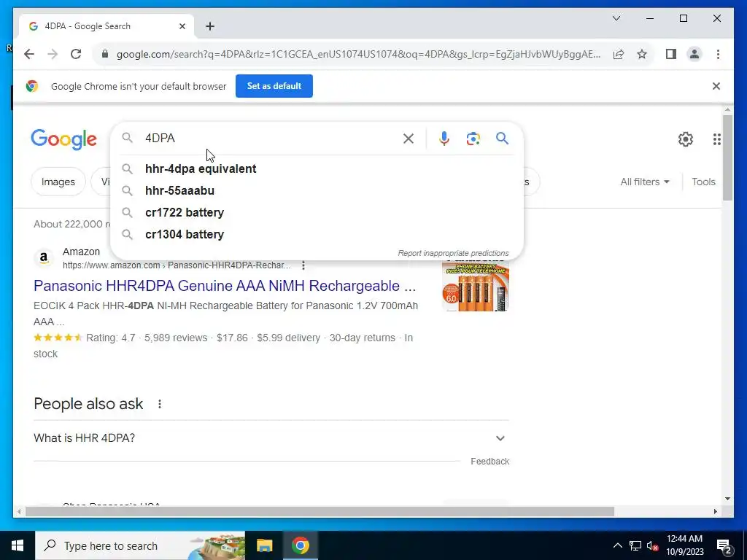Open the Chrome profile avatar
Viewport: 747px width, 560px height.
point(694,54)
